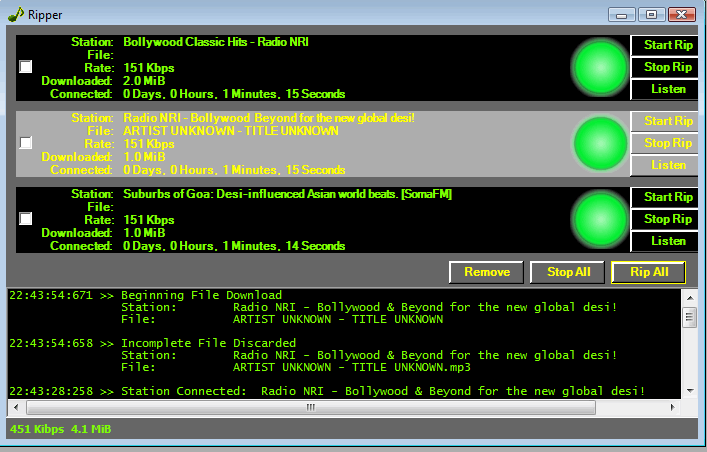707x452 pixels.
Task: Click the log's horizontal scrollbar thumb
Action: 311,407
